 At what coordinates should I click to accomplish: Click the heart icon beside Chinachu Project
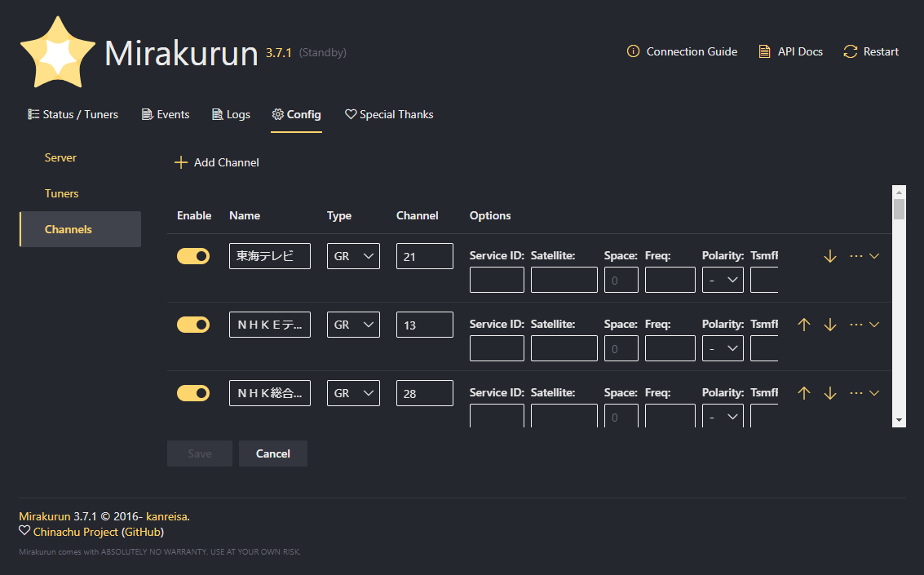(x=24, y=531)
